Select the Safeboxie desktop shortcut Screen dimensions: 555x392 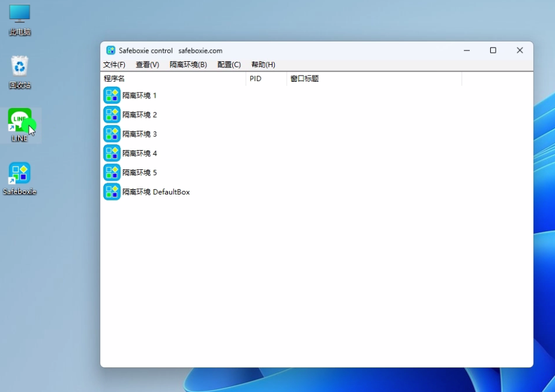coord(20,178)
